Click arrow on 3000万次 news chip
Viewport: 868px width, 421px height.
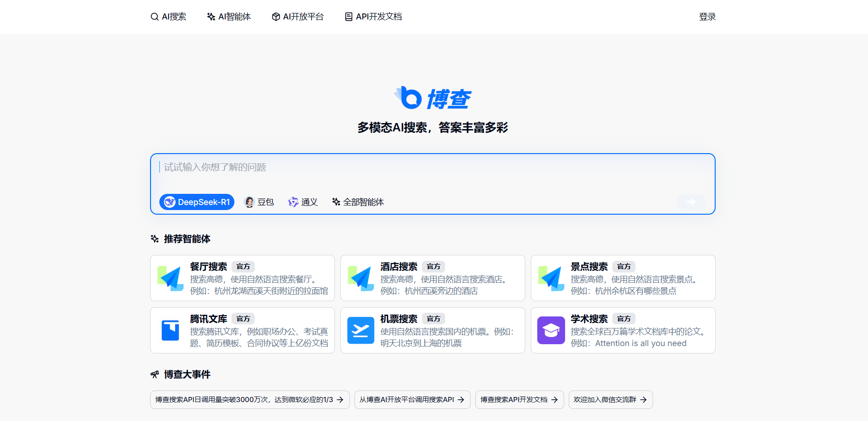click(x=340, y=400)
